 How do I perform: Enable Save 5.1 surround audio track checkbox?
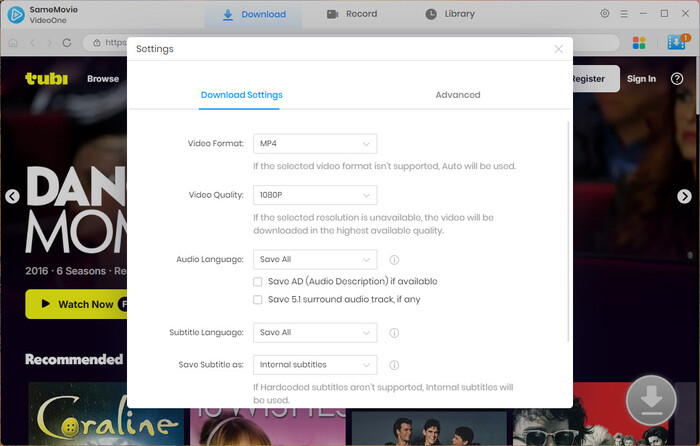258,299
